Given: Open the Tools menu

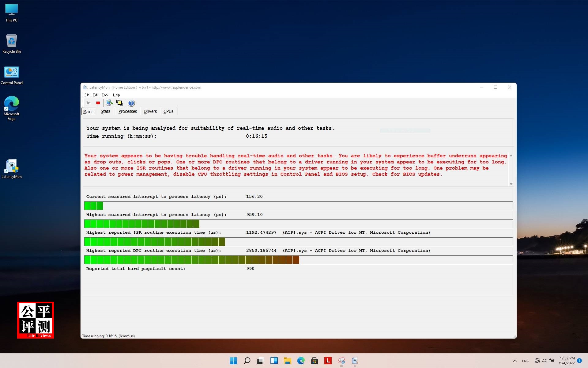Looking at the screenshot, I should [105, 95].
